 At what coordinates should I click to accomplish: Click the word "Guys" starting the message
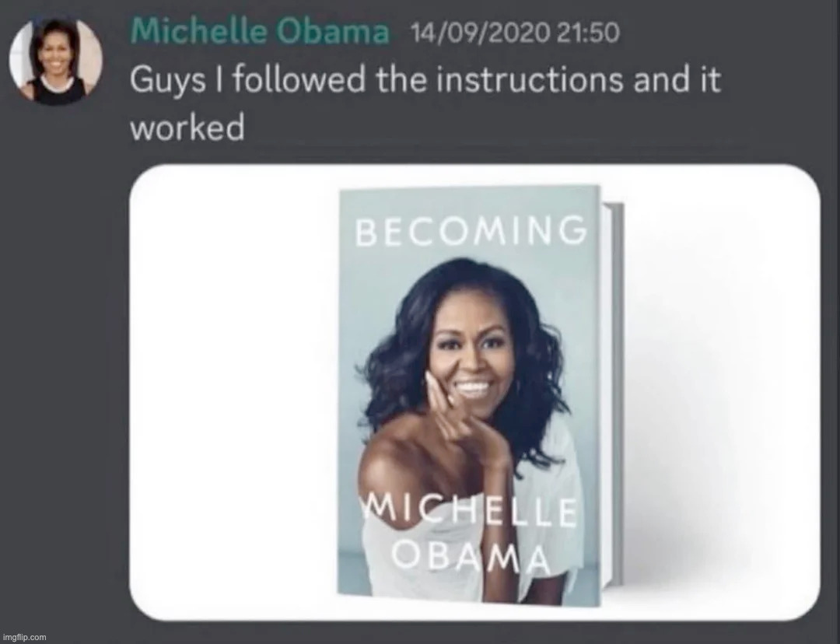point(168,80)
